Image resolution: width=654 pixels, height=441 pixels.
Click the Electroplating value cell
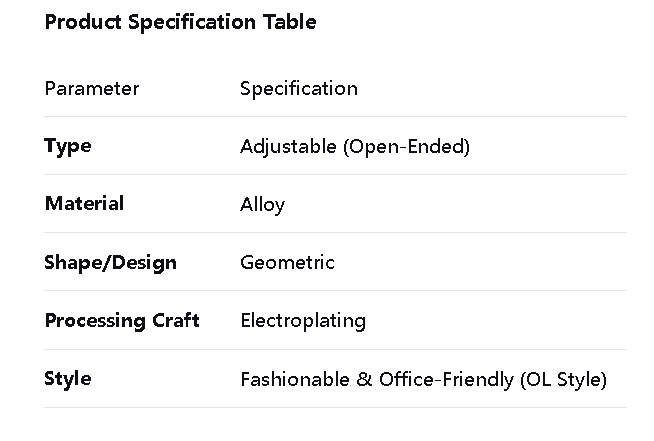coord(303,321)
